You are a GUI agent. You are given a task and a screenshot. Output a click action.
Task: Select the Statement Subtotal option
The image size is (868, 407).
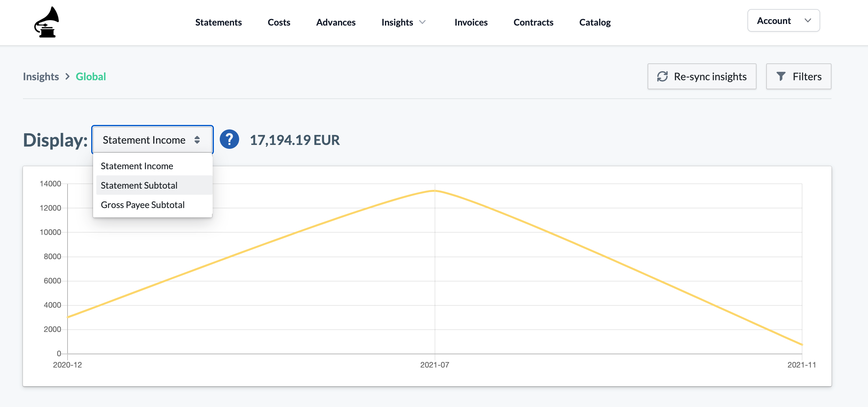click(x=154, y=185)
